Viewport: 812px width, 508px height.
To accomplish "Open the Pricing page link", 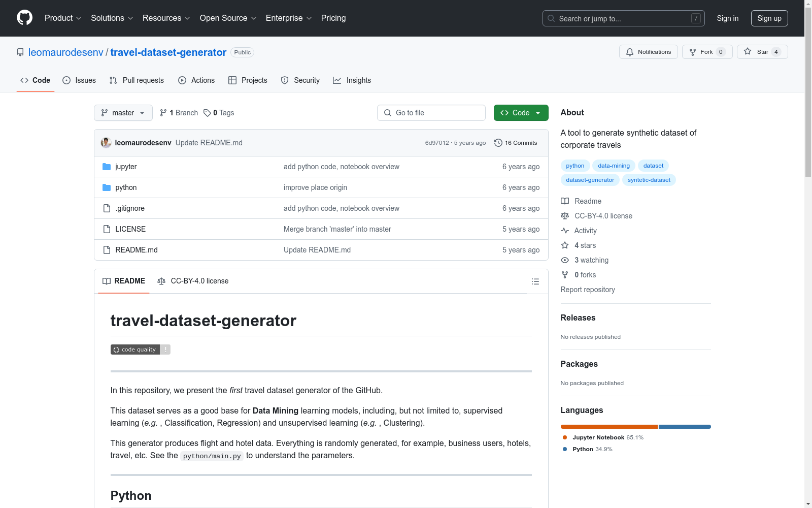I will [333, 18].
